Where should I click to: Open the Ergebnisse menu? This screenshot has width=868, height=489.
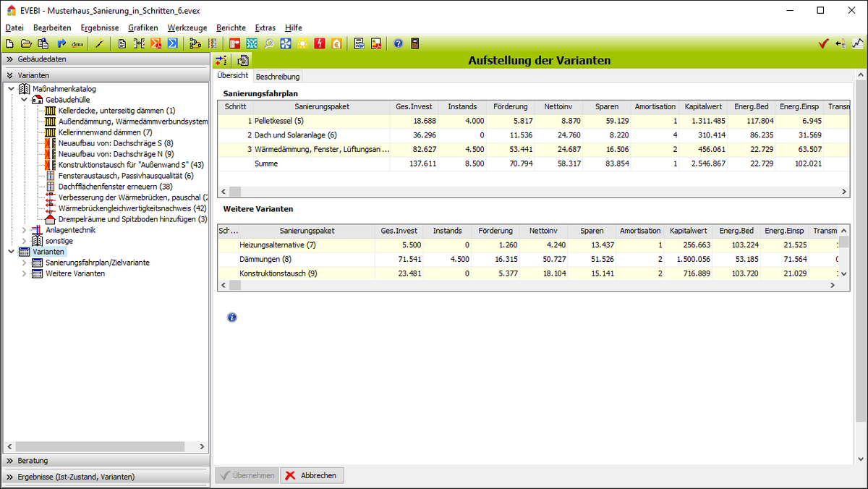100,27
